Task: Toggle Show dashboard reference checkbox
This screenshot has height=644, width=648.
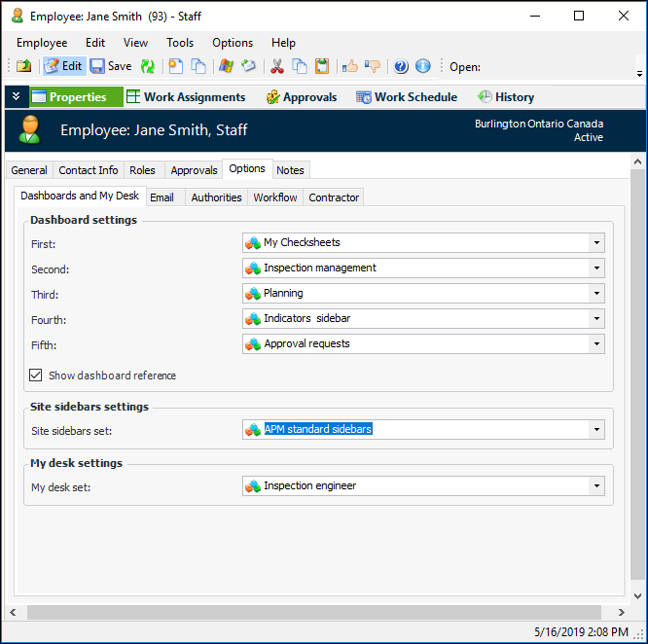Action: click(36, 375)
